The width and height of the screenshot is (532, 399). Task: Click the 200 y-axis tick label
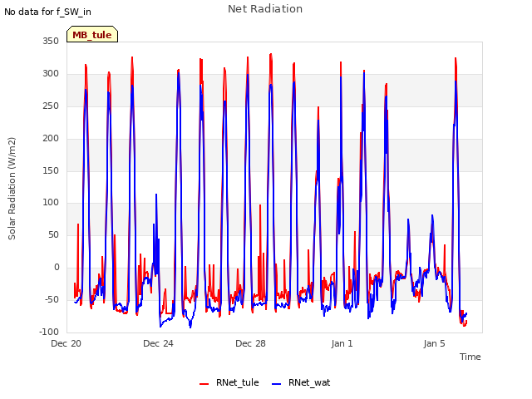point(51,139)
